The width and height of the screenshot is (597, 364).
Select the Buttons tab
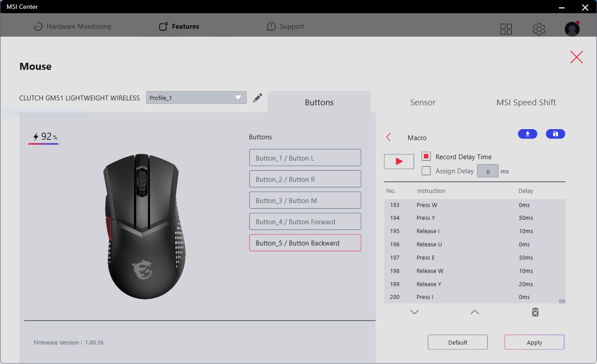(319, 102)
